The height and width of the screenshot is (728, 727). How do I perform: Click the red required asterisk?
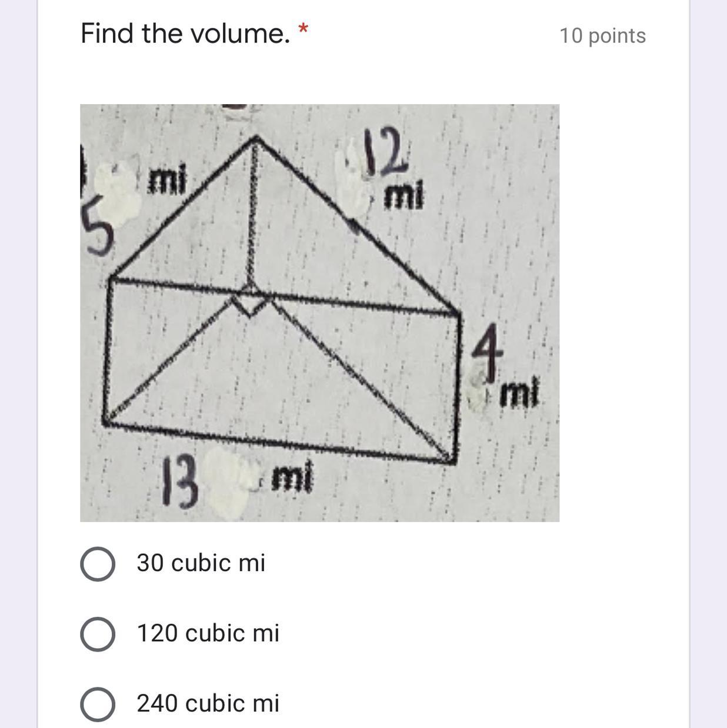[303, 28]
